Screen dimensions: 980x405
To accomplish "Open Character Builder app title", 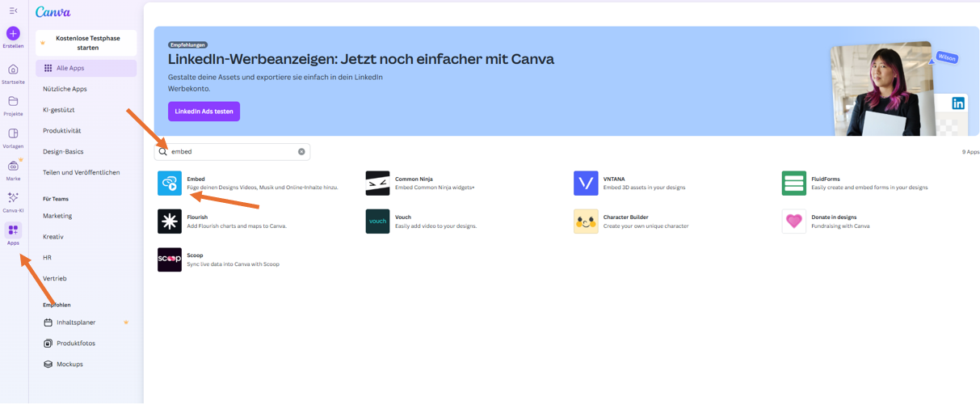I will coord(626,217).
